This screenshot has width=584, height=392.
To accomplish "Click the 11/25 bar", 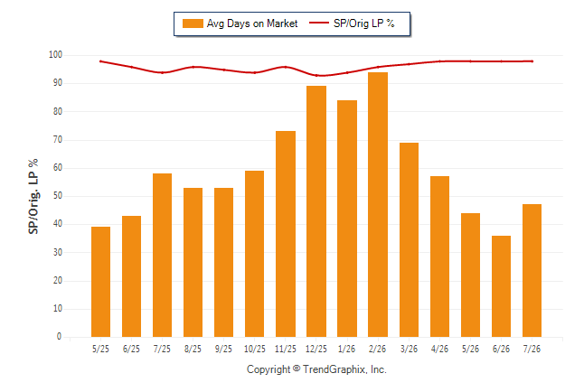I will pyautogui.click(x=286, y=234).
